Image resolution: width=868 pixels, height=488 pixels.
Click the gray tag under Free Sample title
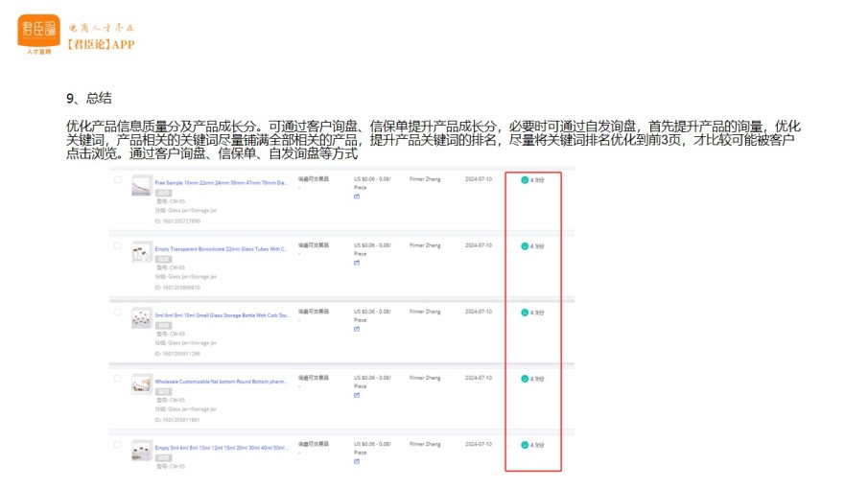point(163,193)
